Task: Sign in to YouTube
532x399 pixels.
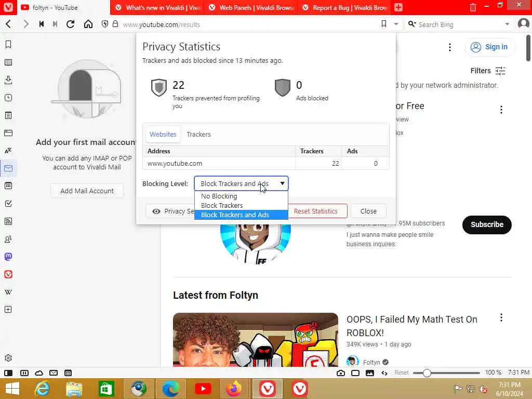Action: pos(490,47)
